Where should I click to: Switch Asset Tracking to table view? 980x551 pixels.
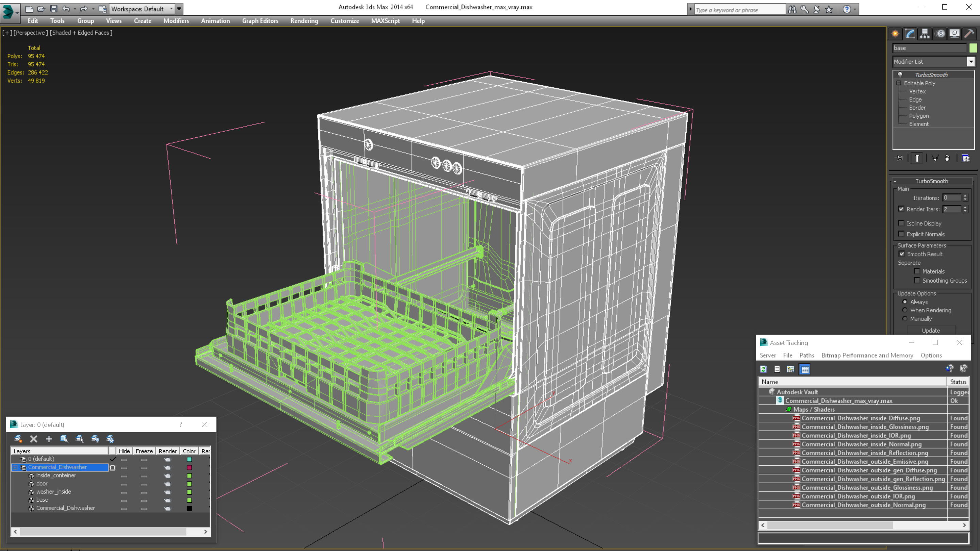coord(805,369)
